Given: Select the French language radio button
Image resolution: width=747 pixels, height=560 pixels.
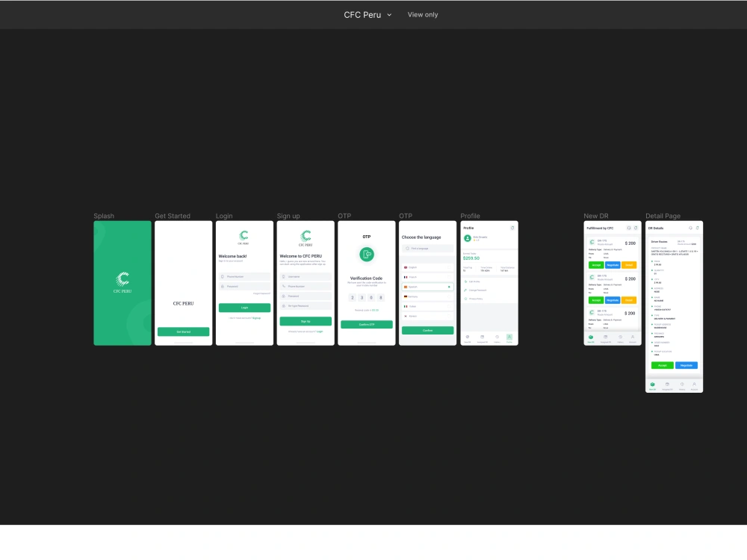Looking at the screenshot, I should pyautogui.click(x=449, y=277).
